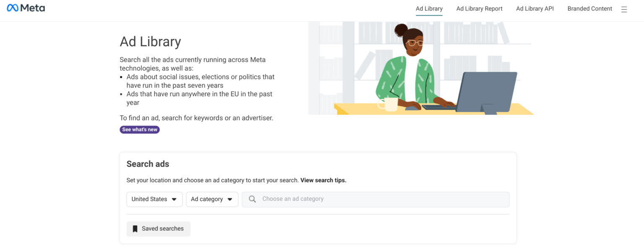This screenshot has height=247, width=644.
Task: Expand the United States country selector
Action: 154,199
